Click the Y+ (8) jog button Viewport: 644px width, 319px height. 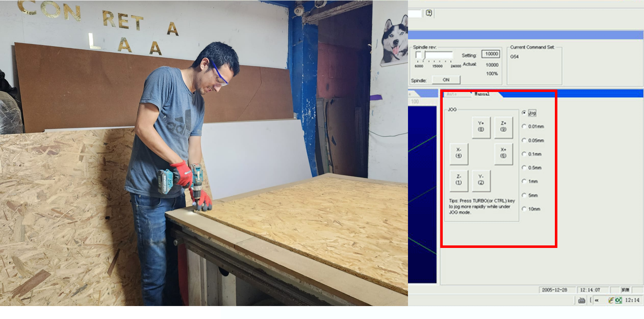click(x=481, y=128)
